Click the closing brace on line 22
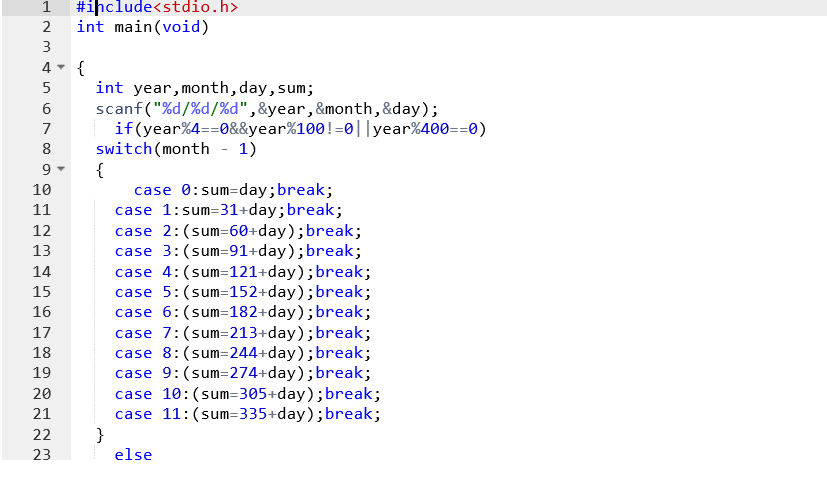The height and width of the screenshot is (480, 827). coord(100,435)
